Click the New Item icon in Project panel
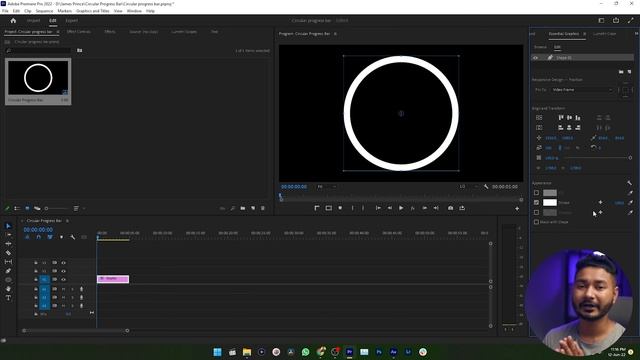Image resolution: width=640 pixels, height=360 pixels. pyautogui.click(x=253, y=208)
